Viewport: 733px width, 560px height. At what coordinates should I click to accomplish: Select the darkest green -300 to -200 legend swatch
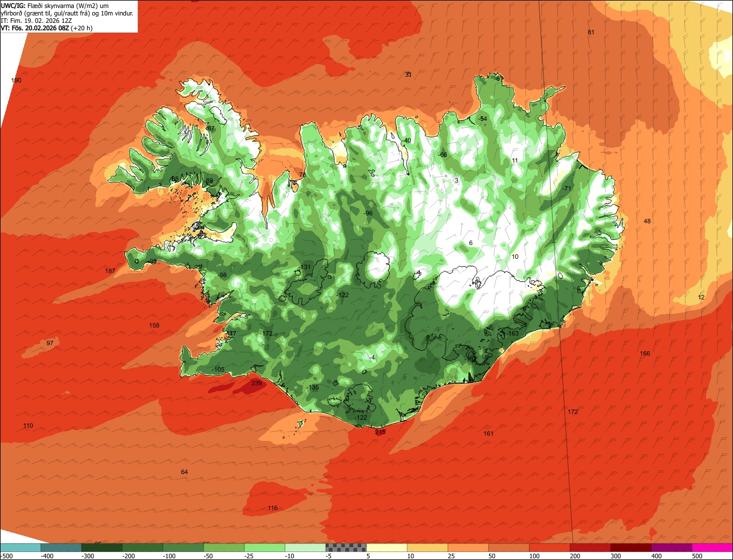coord(102,547)
